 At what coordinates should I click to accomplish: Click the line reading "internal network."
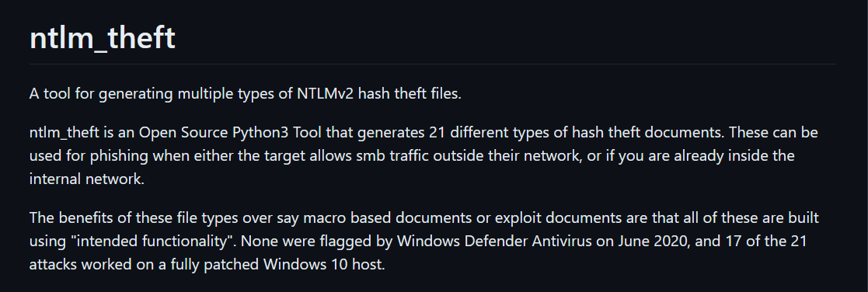pos(87,179)
